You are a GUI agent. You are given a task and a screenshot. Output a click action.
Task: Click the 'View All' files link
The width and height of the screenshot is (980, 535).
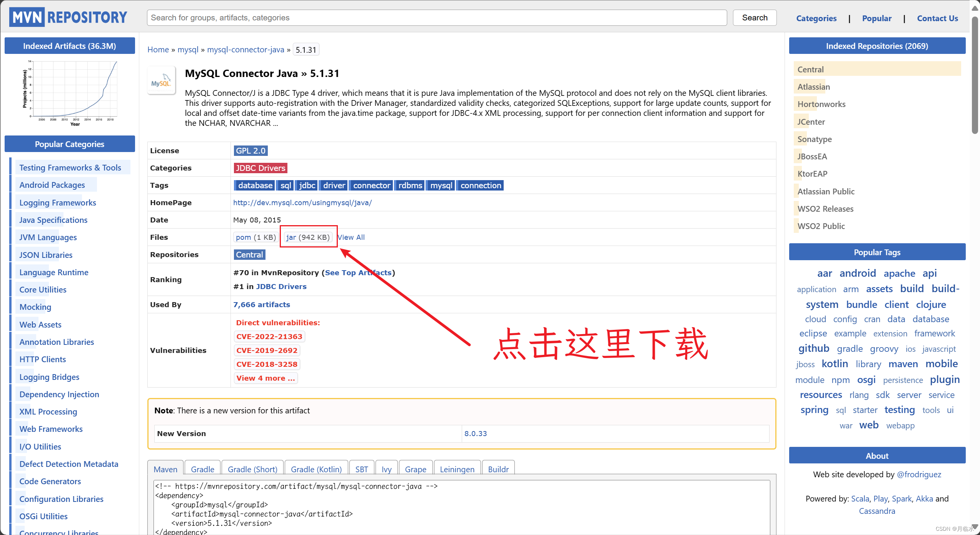tap(351, 237)
